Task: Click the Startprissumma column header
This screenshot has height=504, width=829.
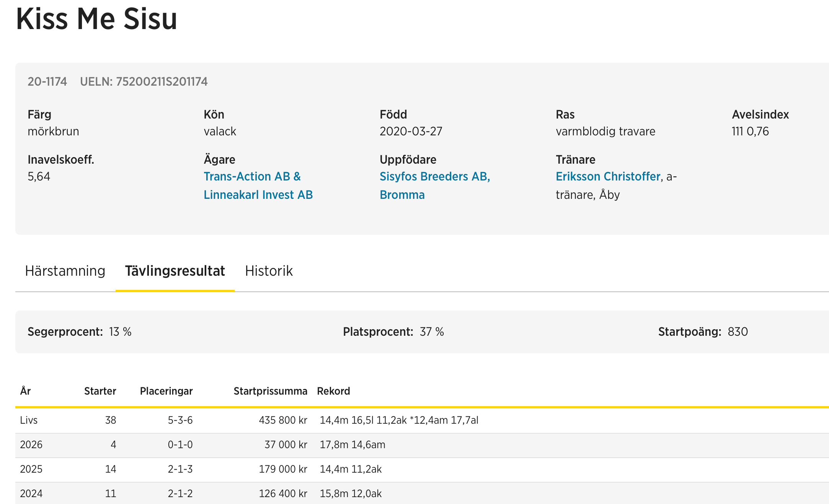Action: (270, 391)
